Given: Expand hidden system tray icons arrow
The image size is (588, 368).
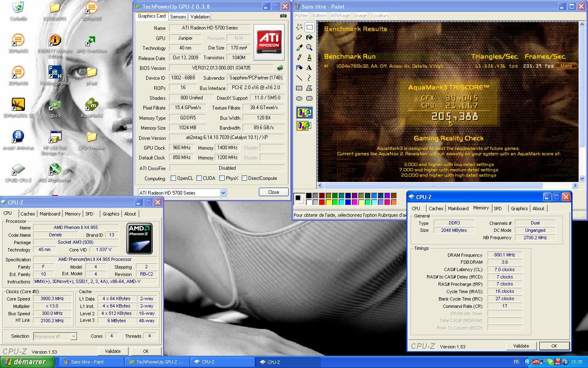Looking at the screenshot, I should coord(527,362).
